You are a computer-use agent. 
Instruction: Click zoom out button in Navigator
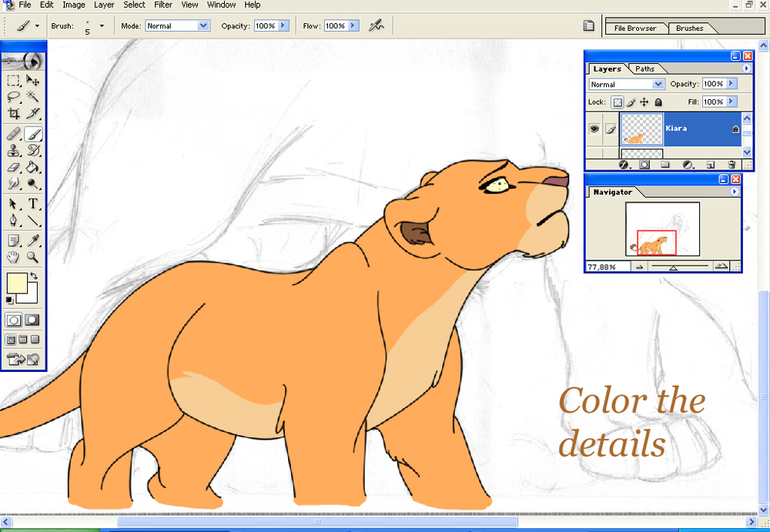pos(639,266)
